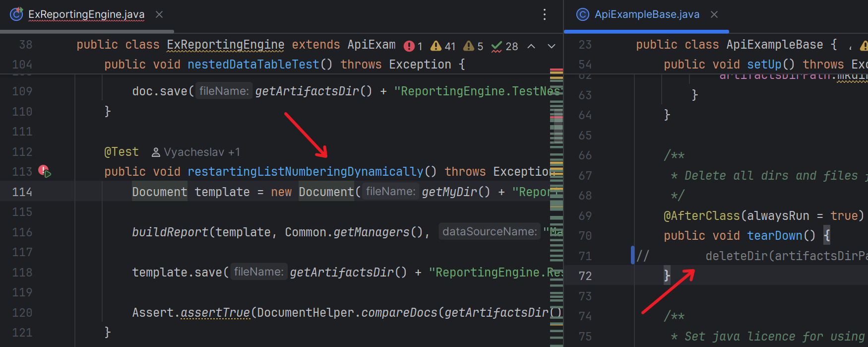The width and height of the screenshot is (868, 347).
Task: Click the blue change marker at line 71
Action: 632,255
